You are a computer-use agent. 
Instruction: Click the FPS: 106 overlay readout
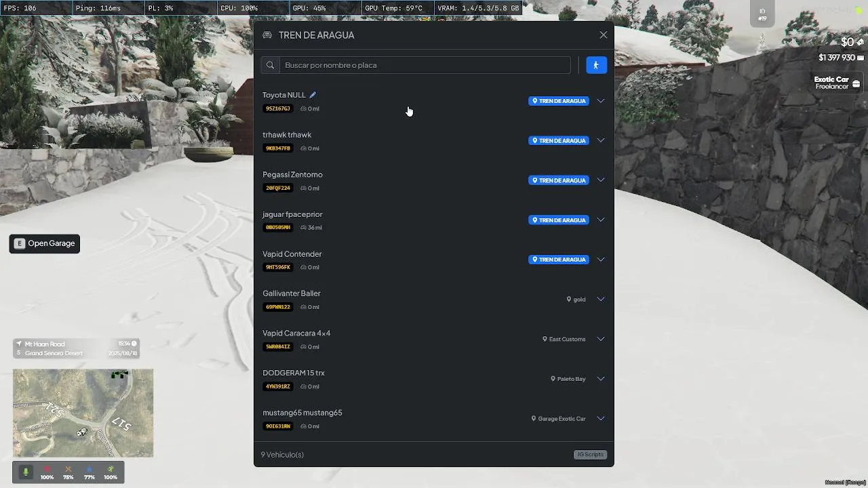click(20, 8)
